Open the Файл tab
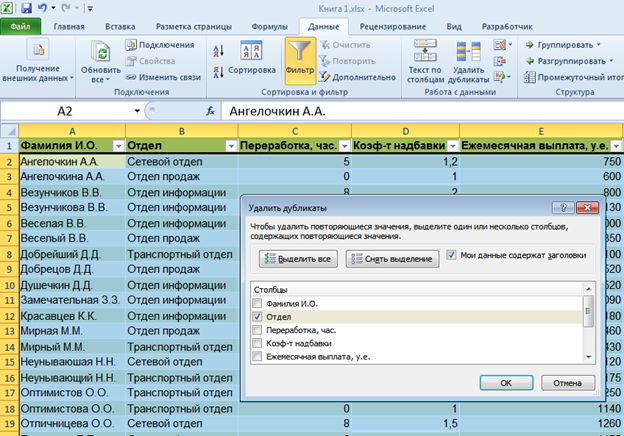Image resolution: width=624 pixels, height=436 pixels. [21, 26]
